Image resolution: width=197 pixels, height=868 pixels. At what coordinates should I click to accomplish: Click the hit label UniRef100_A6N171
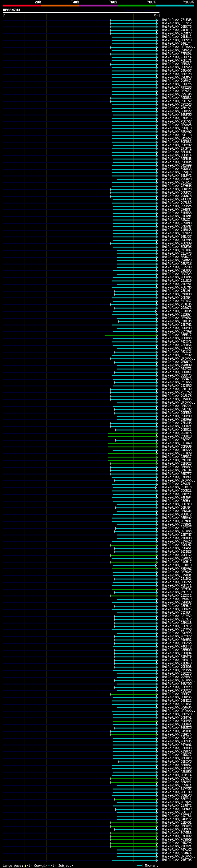point(177,60)
